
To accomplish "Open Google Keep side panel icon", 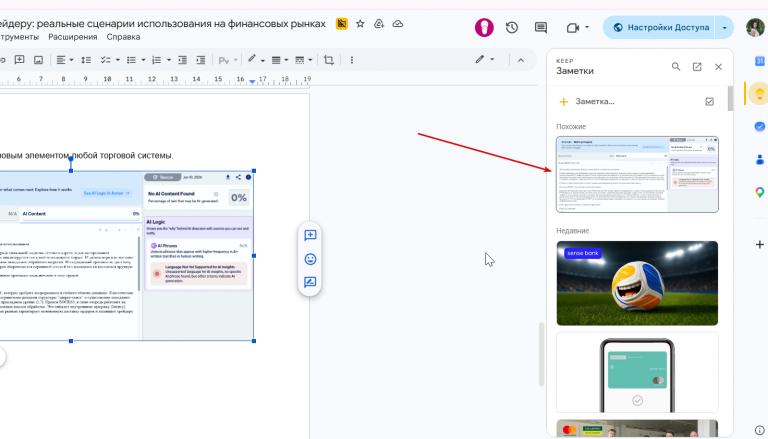I will pyautogui.click(x=759, y=93).
